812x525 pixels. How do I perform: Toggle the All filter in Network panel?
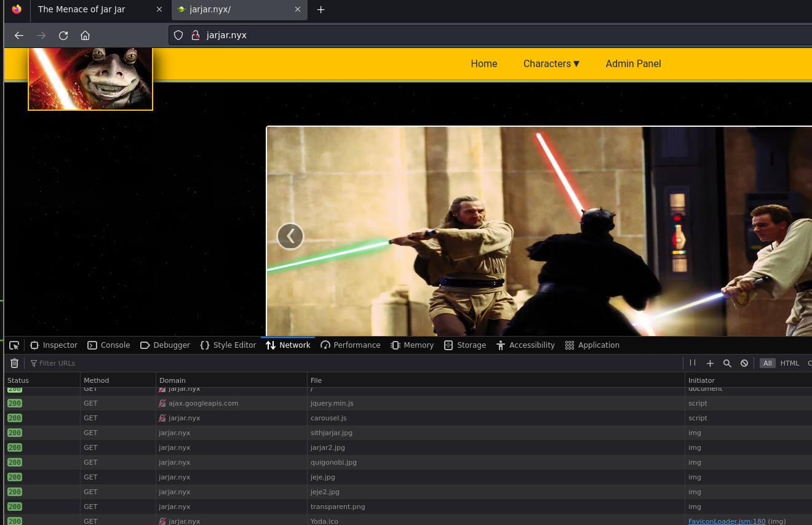(x=767, y=363)
